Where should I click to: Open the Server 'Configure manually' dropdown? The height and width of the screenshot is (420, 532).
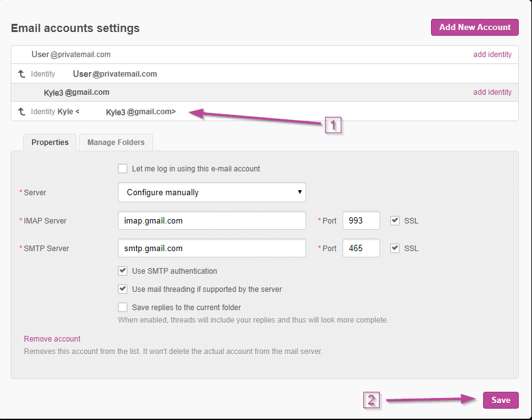211,193
